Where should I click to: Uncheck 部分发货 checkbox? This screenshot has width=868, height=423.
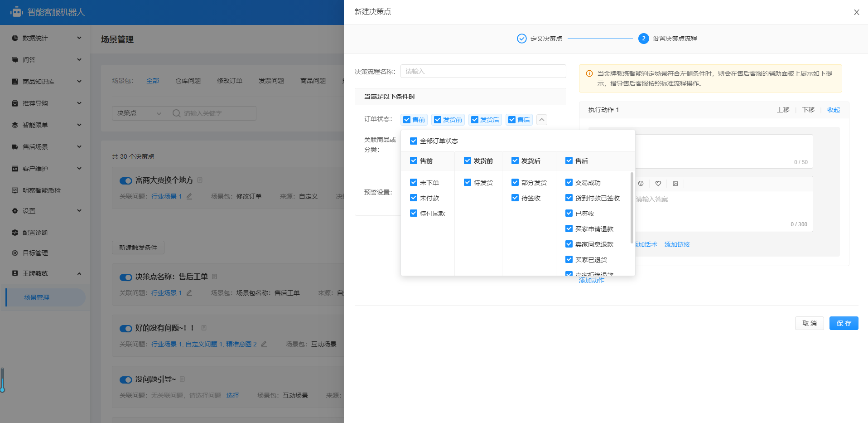click(x=515, y=182)
